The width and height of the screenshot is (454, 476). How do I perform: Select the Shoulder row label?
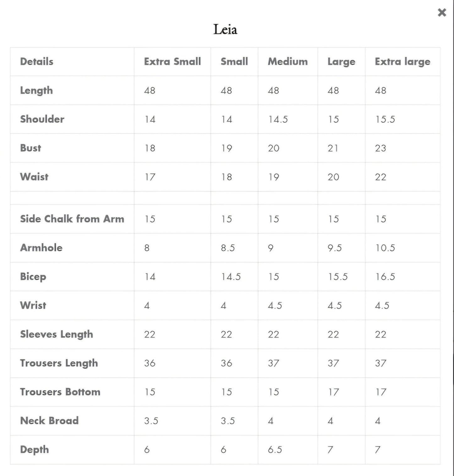pos(42,119)
